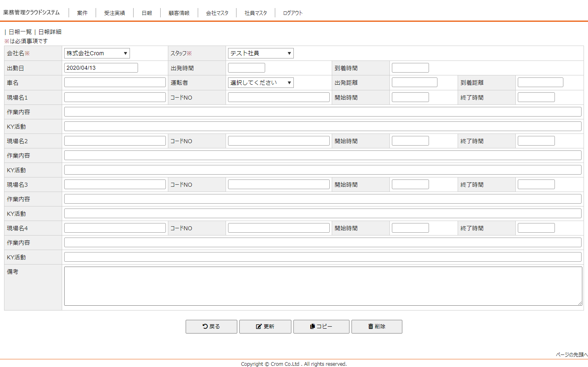
Task: Open the 会社マスタ menu item
Action: pyautogui.click(x=217, y=13)
